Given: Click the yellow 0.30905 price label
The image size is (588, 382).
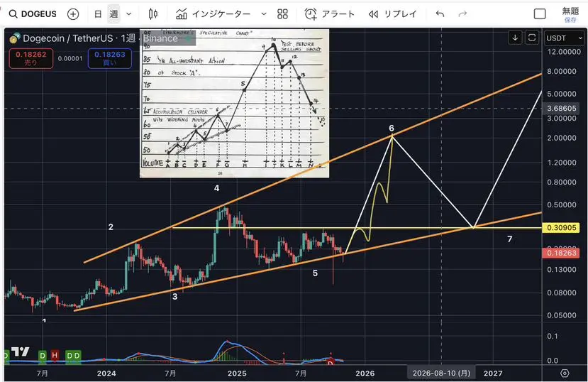Looking at the screenshot, I should click(x=561, y=228).
